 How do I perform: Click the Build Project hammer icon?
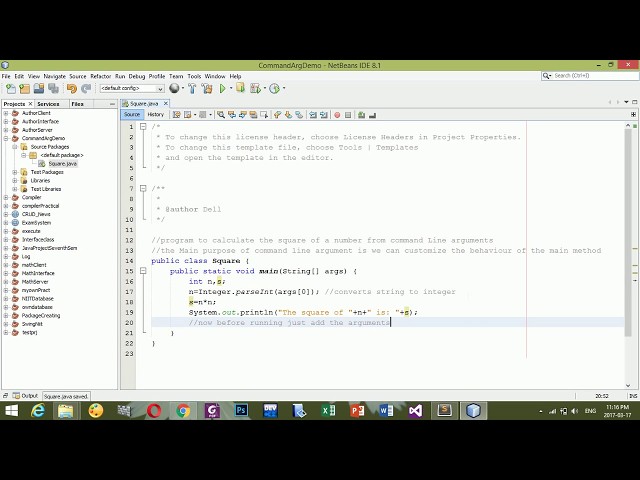click(192, 88)
